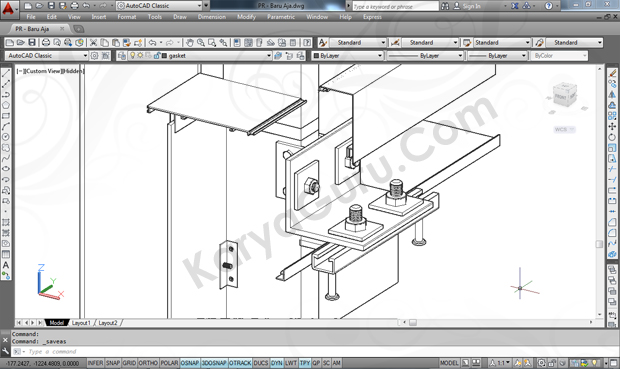Open the Properties palette icon
The height and width of the screenshot is (369, 620).
[237, 43]
